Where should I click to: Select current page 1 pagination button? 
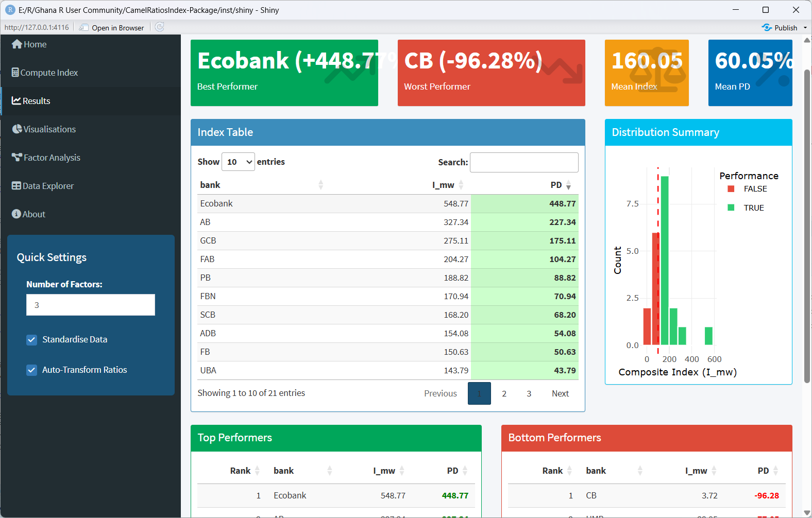click(x=479, y=393)
